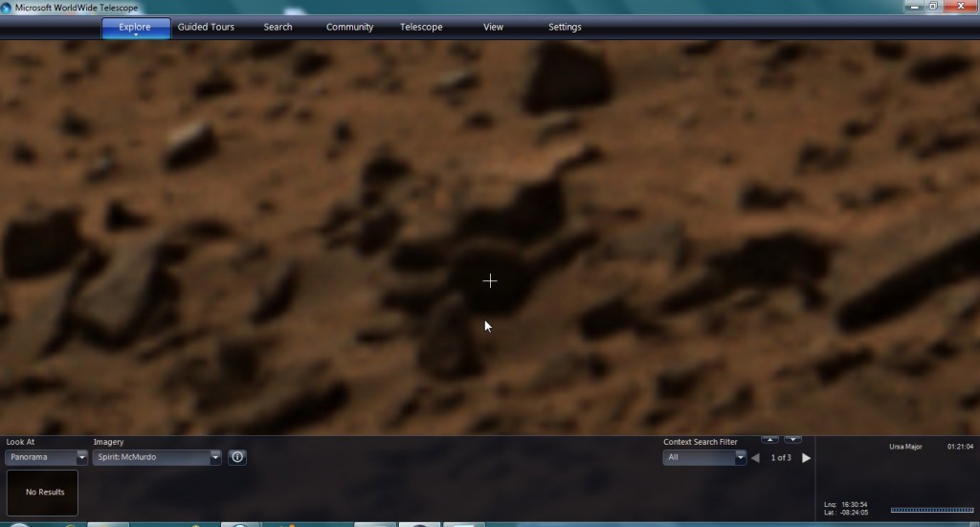Screen dimensions: 980x527
Task: Click the imagery information icon
Action: tap(237, 457)
